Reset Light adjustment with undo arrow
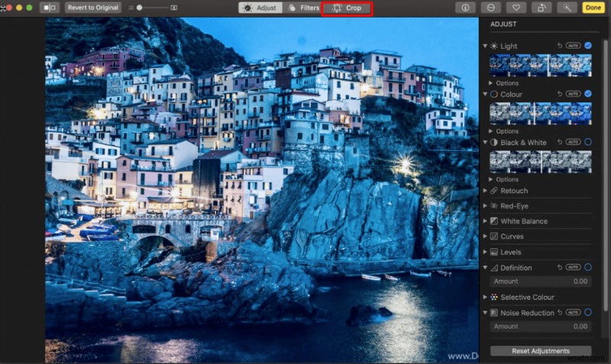The width and height of the screenshot is (611, 364). coord(560,46)
